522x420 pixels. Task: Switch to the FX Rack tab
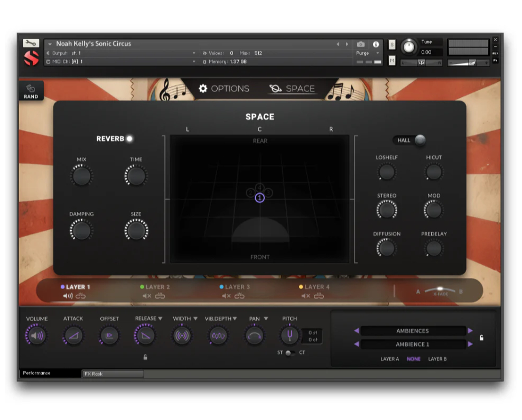click(113, 374)
